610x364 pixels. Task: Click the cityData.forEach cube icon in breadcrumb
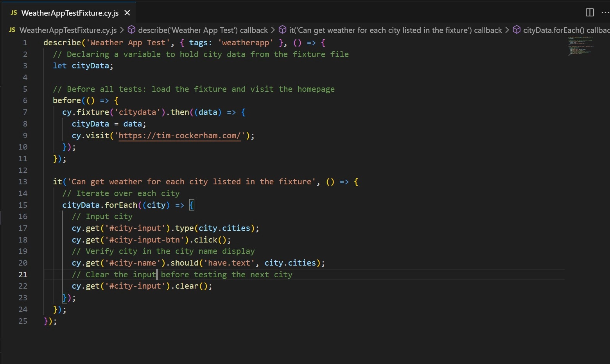click(x=517, y=30)
